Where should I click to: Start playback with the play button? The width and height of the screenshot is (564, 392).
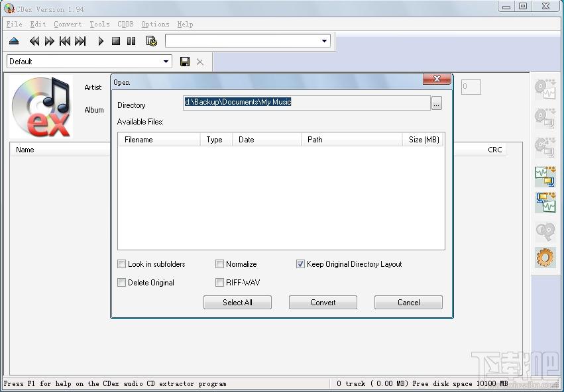pyautogui.click(x=101, y=41)
